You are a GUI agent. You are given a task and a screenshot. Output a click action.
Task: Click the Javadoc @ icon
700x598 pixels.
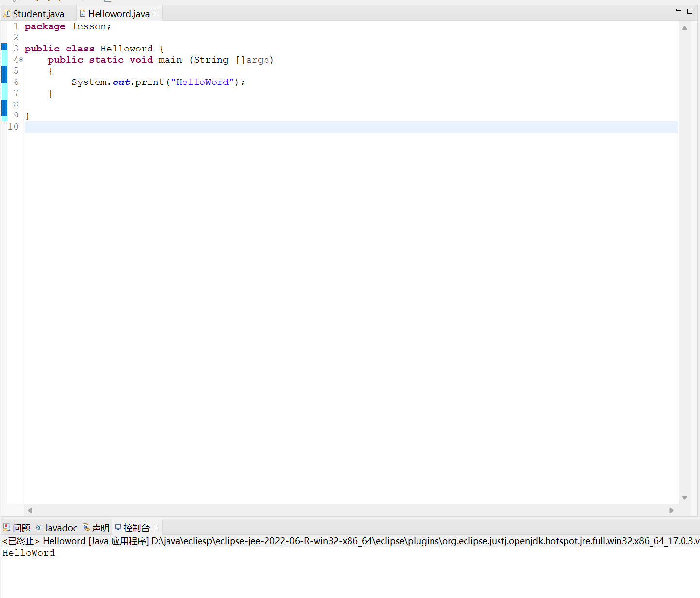pos(39,527)
